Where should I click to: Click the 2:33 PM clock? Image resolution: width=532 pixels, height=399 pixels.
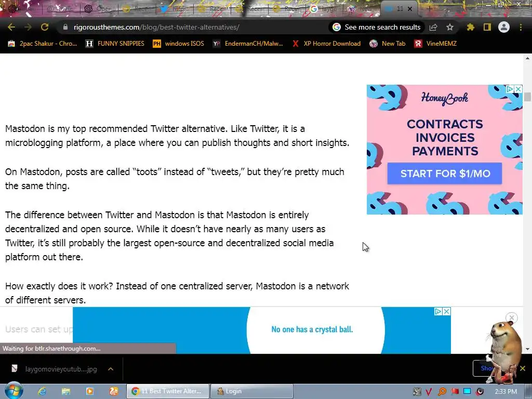506,392
